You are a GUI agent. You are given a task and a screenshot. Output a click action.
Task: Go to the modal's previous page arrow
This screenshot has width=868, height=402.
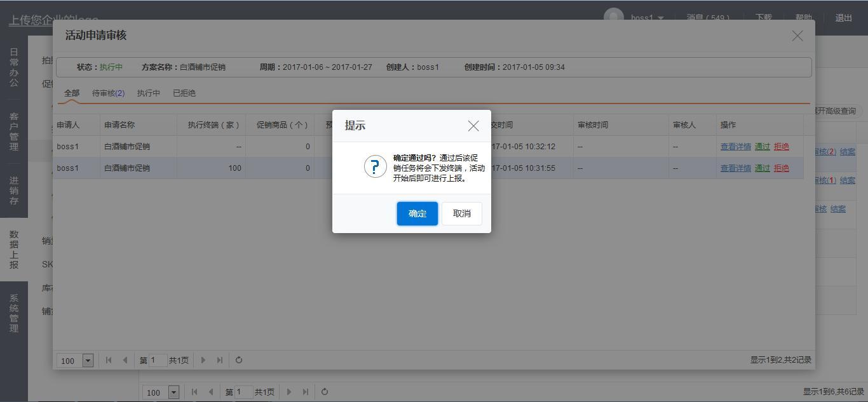(x=125, y=360)
